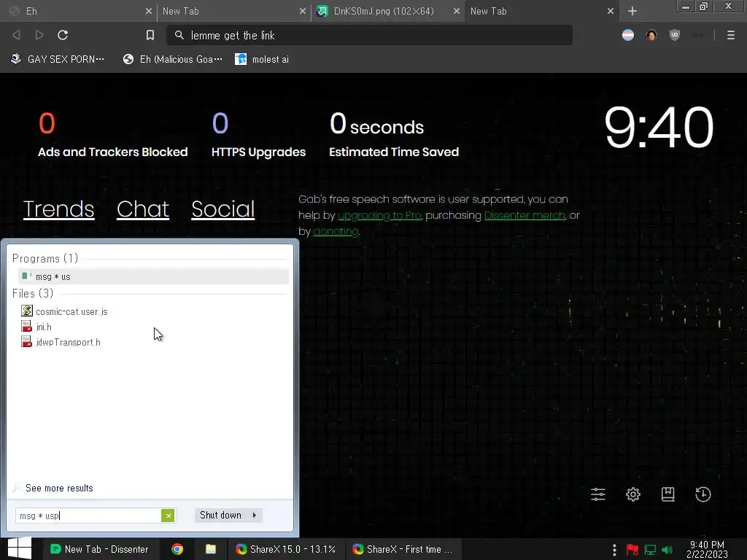Open bookmarks icon on the new tab page

click(x=668, y=494)
